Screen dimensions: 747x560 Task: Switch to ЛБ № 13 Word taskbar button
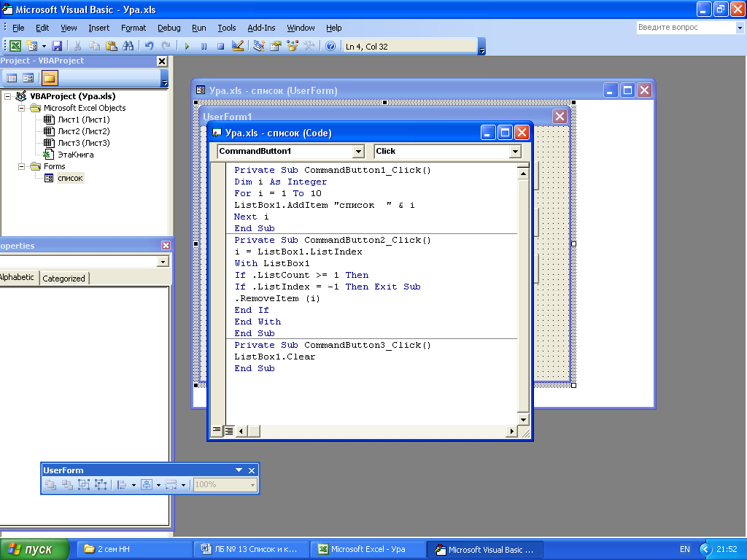(251, 550)
